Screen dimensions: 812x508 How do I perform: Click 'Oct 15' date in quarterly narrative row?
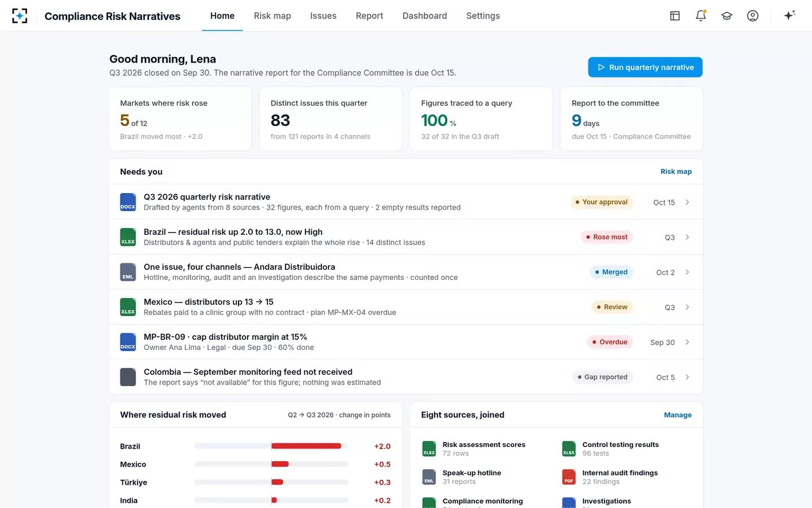[x=664, y=203]
